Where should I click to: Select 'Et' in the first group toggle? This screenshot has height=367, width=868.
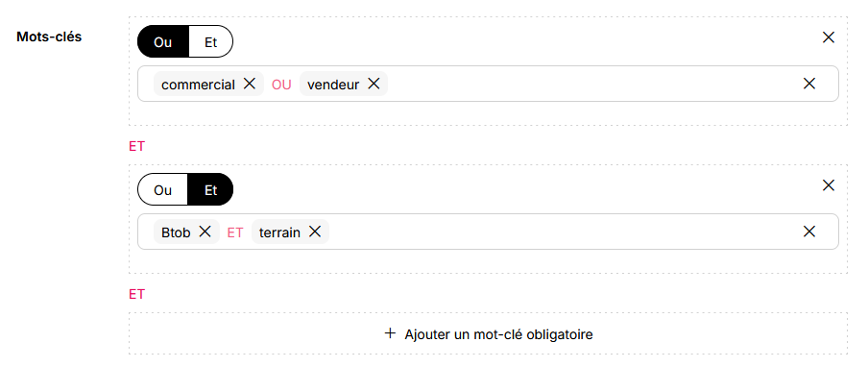(210, 42)
